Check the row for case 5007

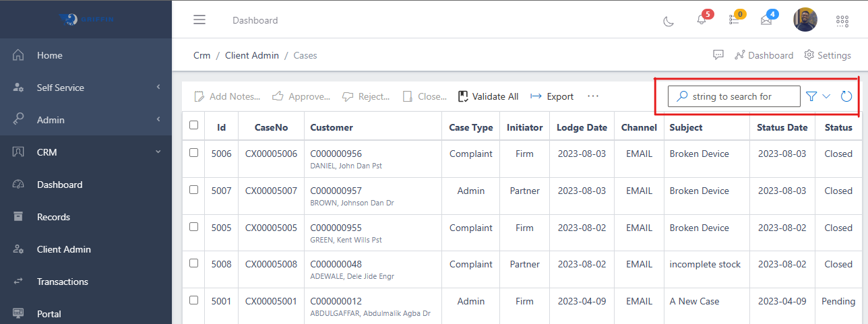[194, 190]
